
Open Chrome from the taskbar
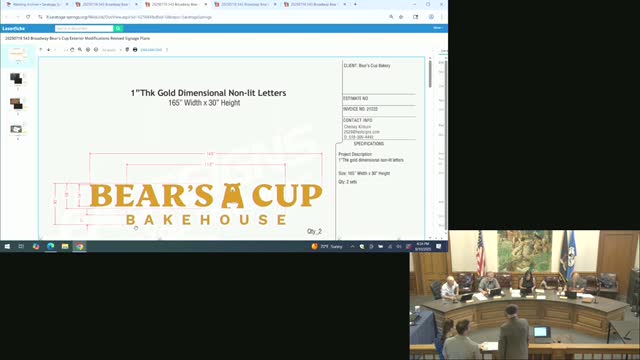point(80,247)
